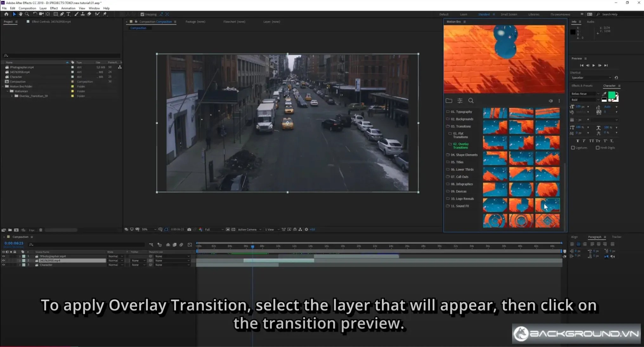Select the Puppet Pin tool
The height and width of the screenshot is (347, 644).
coord(105,14)
